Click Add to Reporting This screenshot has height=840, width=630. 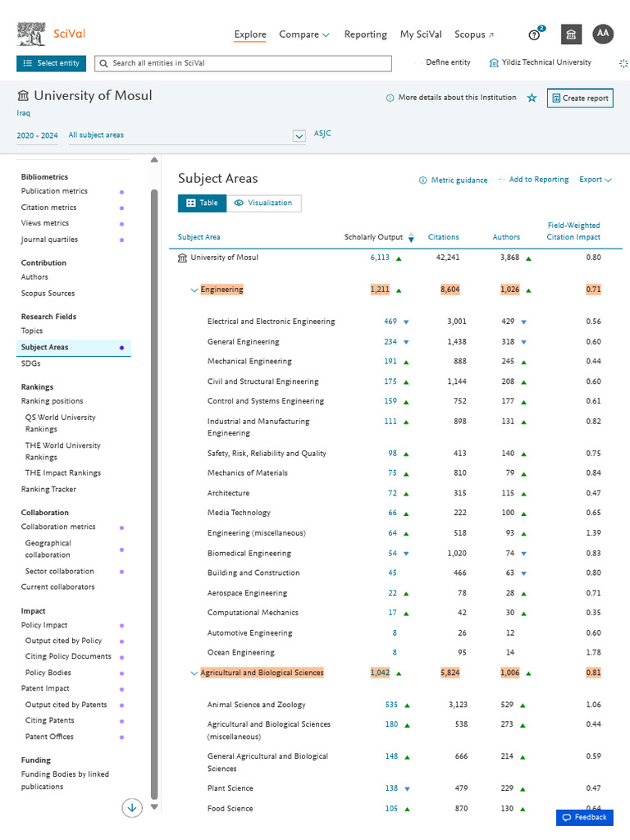pos(533,180)
